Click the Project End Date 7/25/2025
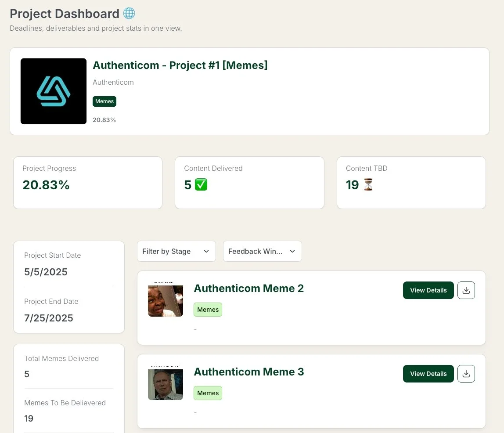 (49, 318)
